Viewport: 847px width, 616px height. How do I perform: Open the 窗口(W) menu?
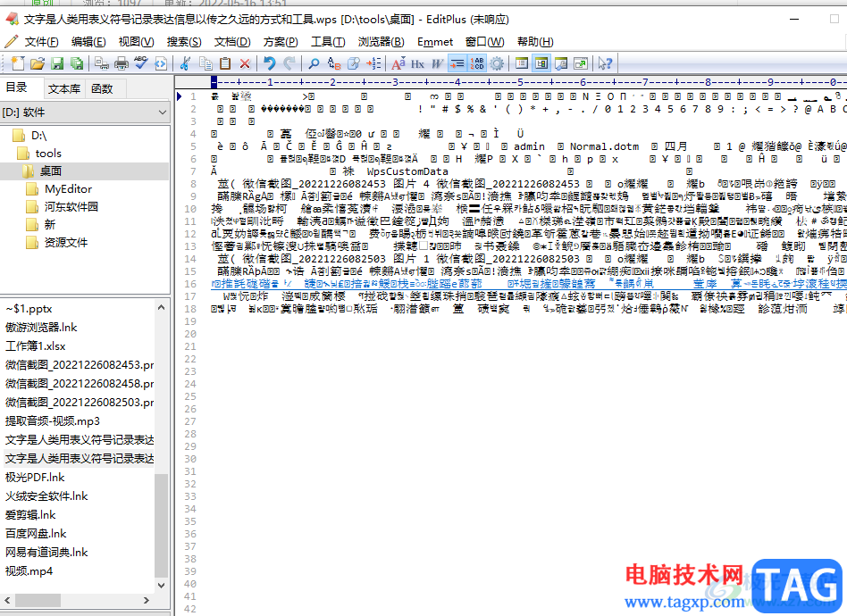click(484, 42)
